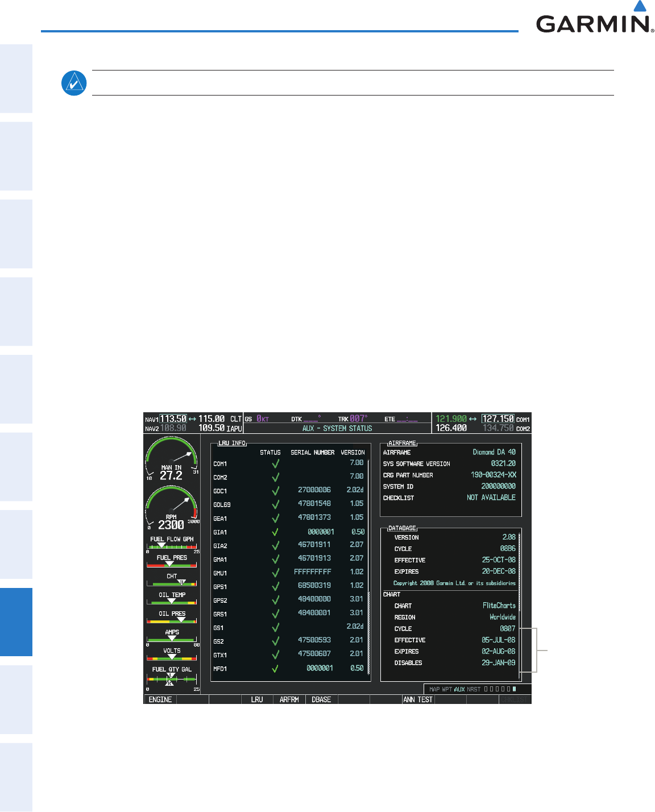The image size is (655, 812).
Task: Click GDC1 status checkmark
Action: (x=276, y=491)
